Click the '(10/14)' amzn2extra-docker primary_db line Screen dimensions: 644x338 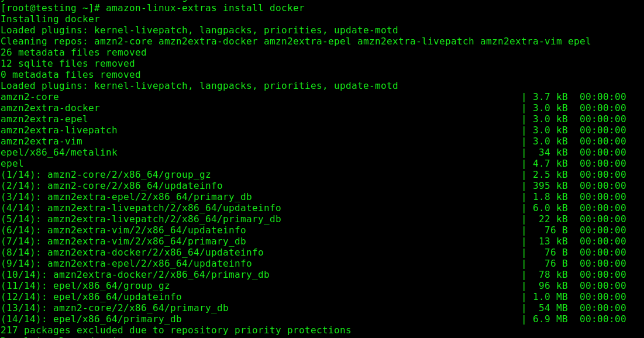point(135,275)
